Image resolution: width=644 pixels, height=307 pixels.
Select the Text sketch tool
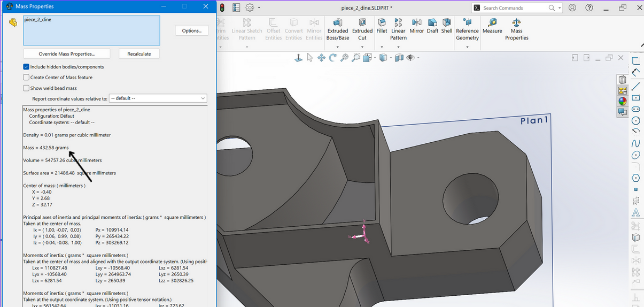coord(636,213)
